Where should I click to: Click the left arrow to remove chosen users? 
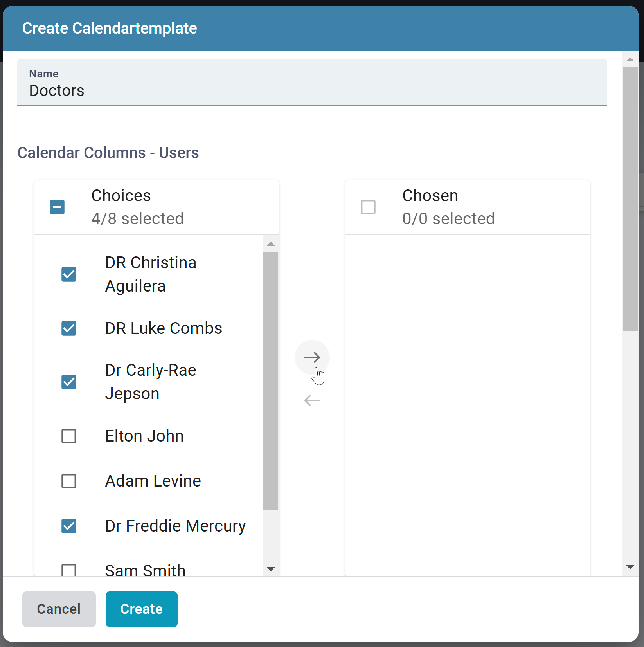tap(312, 400)
